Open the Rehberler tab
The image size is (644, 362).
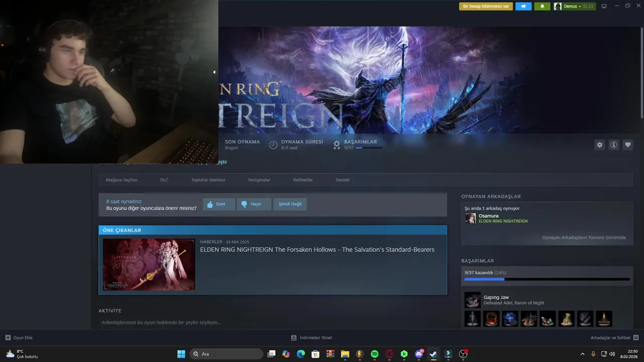pos(303,180)
